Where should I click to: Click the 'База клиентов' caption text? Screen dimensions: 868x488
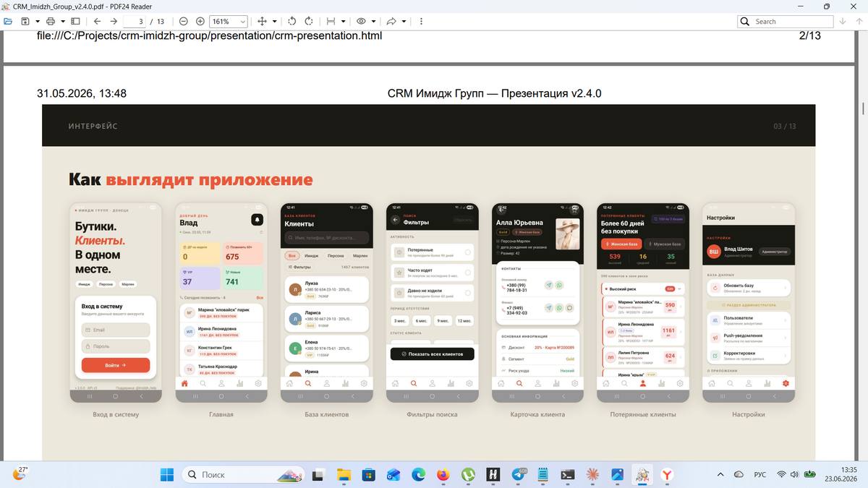point(326,414)
